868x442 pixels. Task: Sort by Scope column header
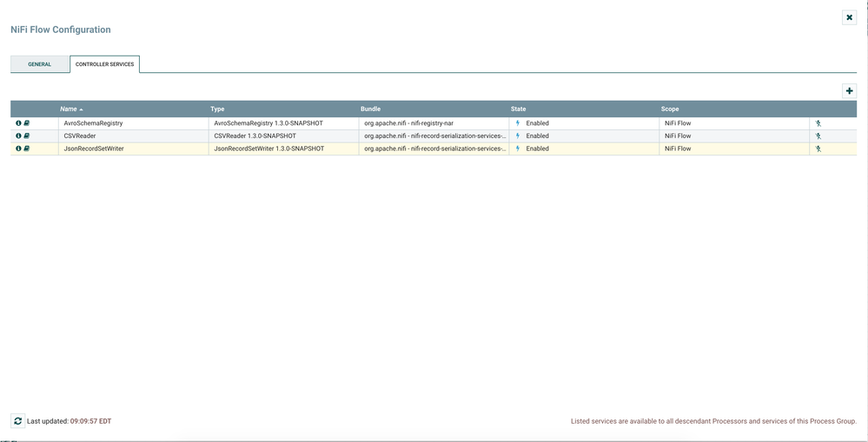click(x=734, y=109)
